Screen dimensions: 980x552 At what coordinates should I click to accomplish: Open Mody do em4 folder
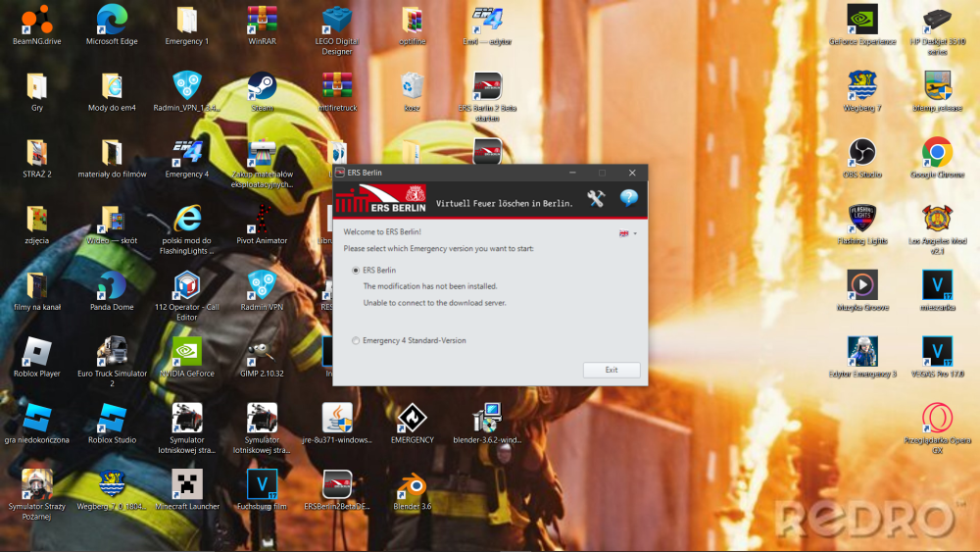click(112, 92)
